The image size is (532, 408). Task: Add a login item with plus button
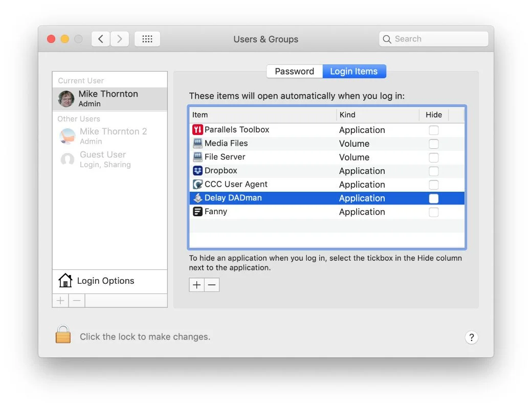[x=197, y=285]
